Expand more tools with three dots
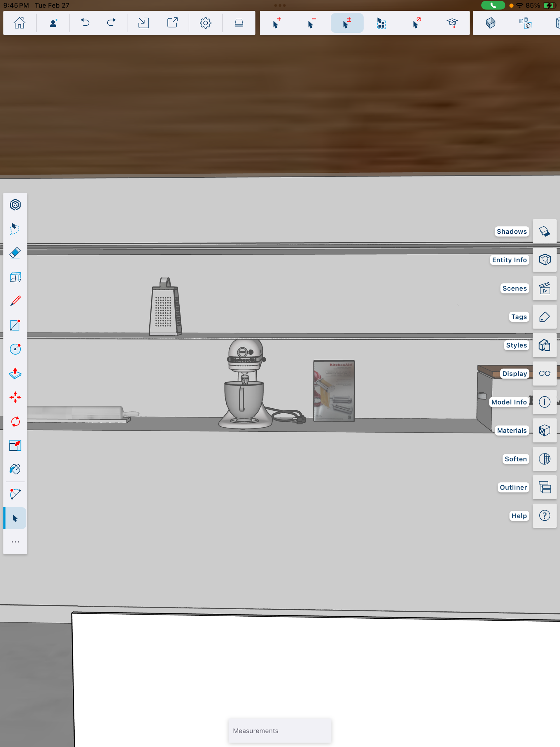The image size is (560, 747). click(15, 542)
